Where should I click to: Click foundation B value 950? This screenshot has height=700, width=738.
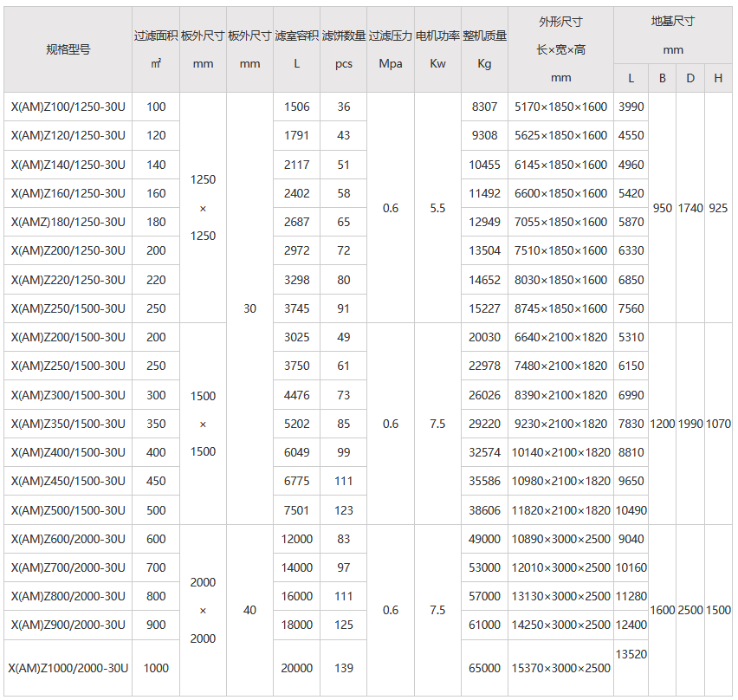[x=663, y=208]
